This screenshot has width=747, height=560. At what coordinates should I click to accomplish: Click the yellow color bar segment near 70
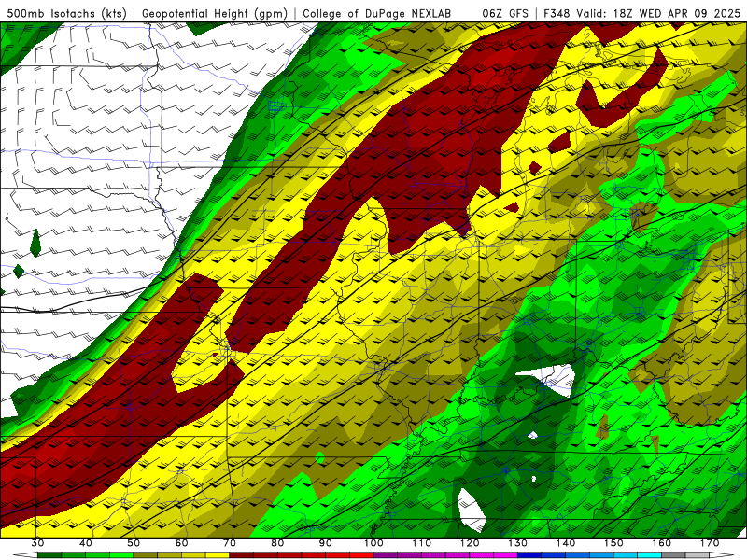pyautogui.click(x=218, y=555)
